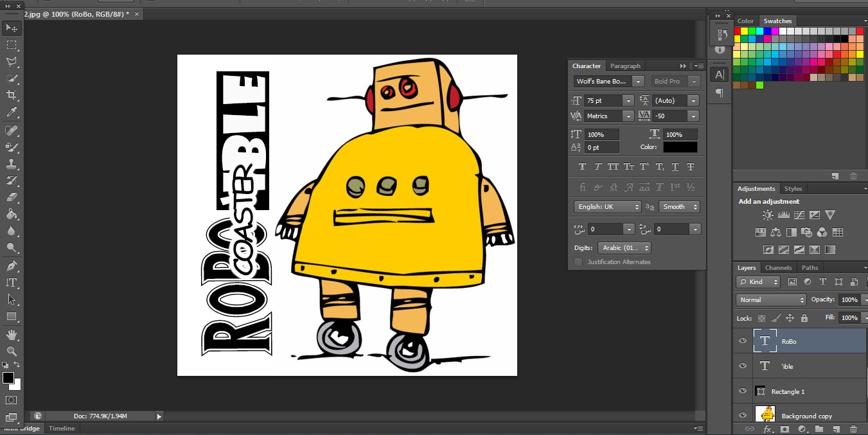Screen dimensions: 868x435
Task: Switch to the Paragraph tab
Action: 625,66
